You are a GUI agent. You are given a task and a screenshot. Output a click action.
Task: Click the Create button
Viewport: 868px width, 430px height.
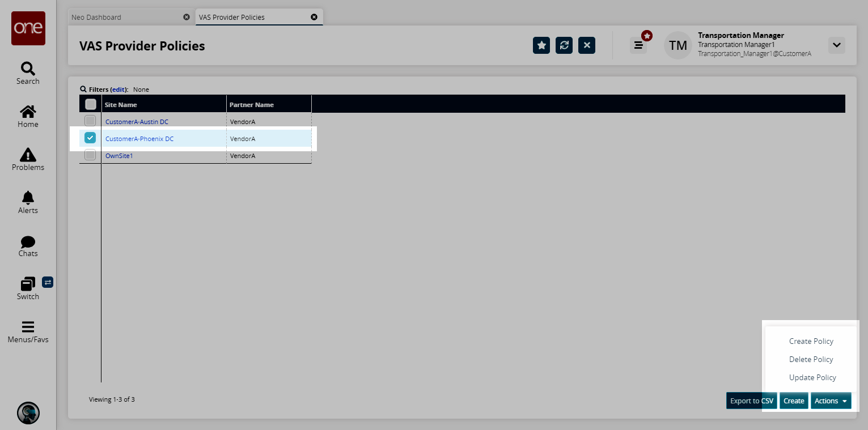(x=794, y=401)
